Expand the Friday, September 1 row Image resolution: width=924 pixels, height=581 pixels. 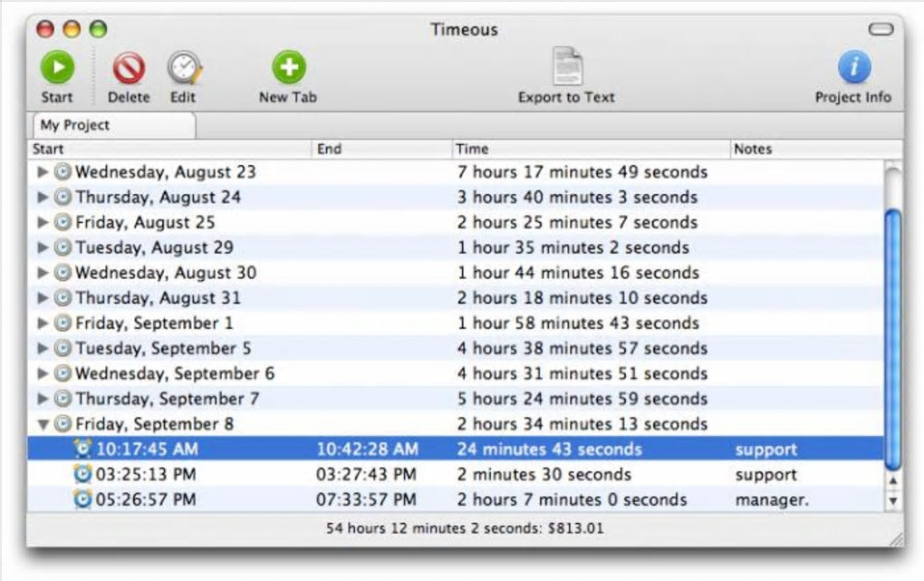click(43, 324)
